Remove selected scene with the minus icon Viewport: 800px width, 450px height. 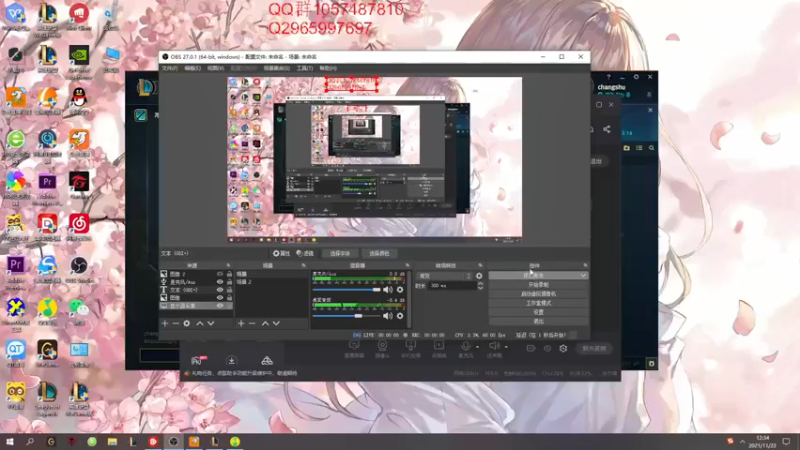[252, 323]
